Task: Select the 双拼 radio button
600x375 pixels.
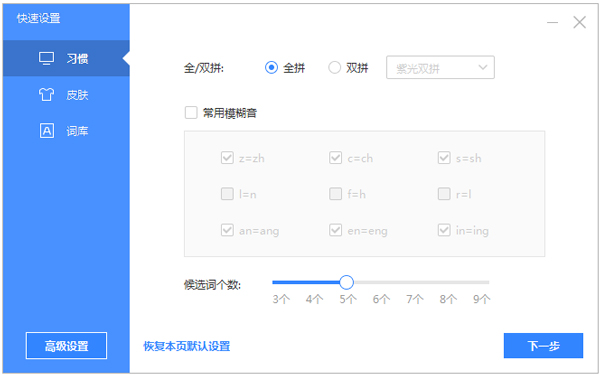Action: (334, 68)
